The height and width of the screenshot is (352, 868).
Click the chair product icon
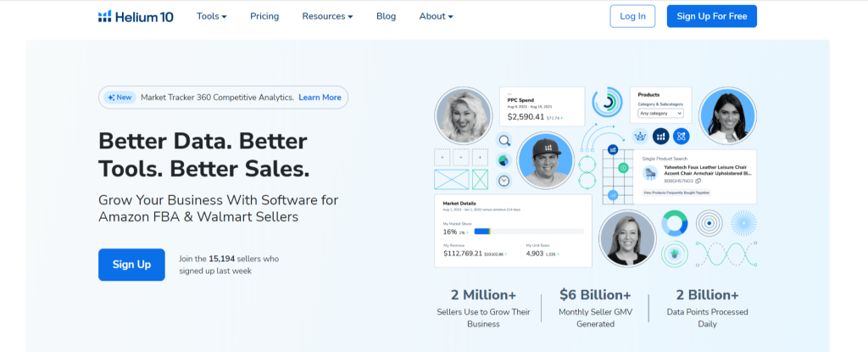pos(650,173)
